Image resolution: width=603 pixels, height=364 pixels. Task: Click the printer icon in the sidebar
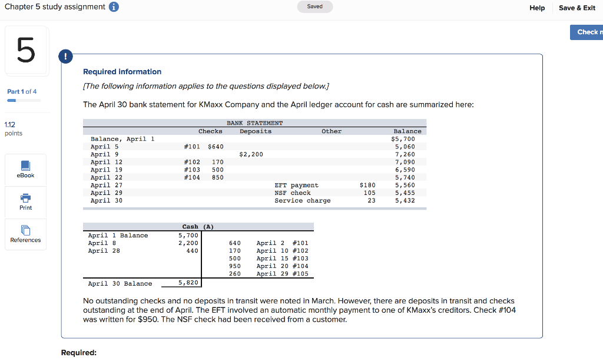[x=25, y=197]
